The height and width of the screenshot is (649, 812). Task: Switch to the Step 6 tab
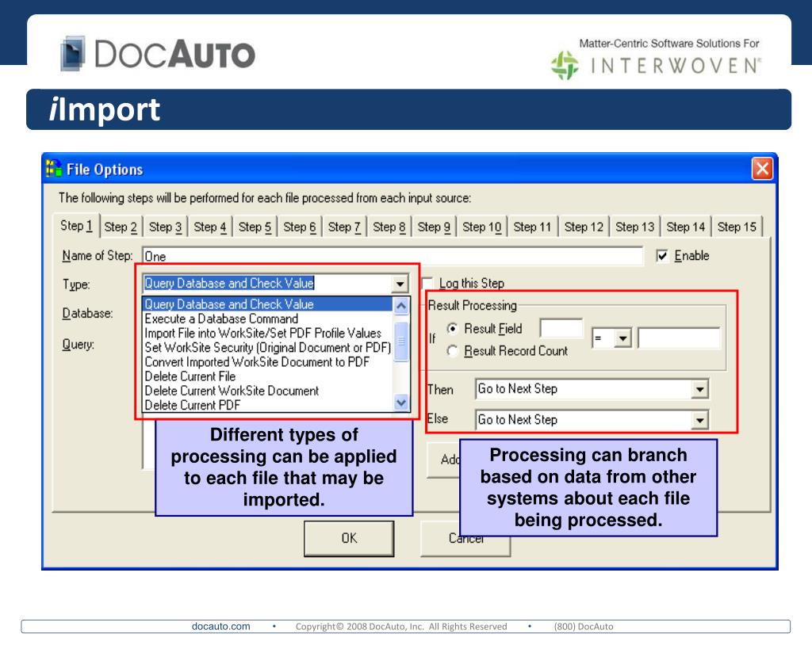[x=299, y=227]
